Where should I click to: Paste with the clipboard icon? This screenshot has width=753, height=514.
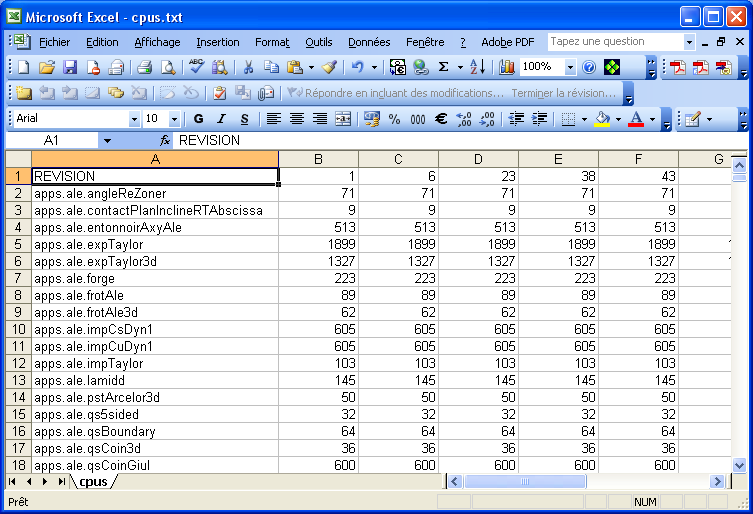pyautogui.click(x=294, y=67)
